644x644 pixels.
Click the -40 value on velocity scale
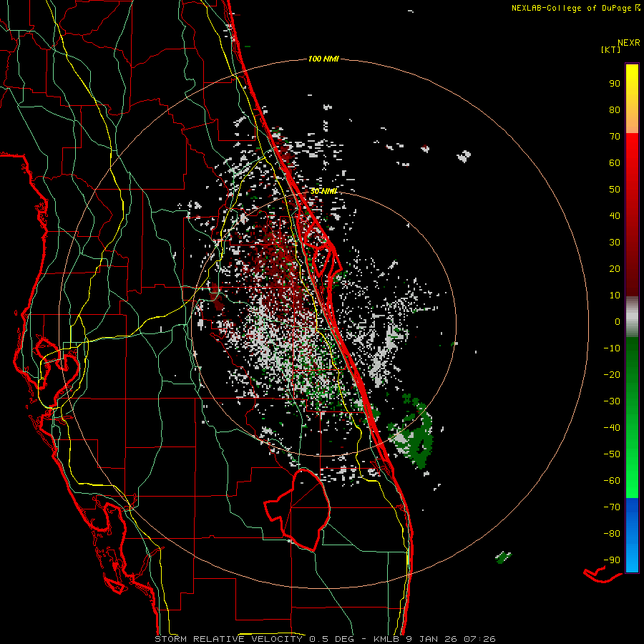(x=612, y=428)
